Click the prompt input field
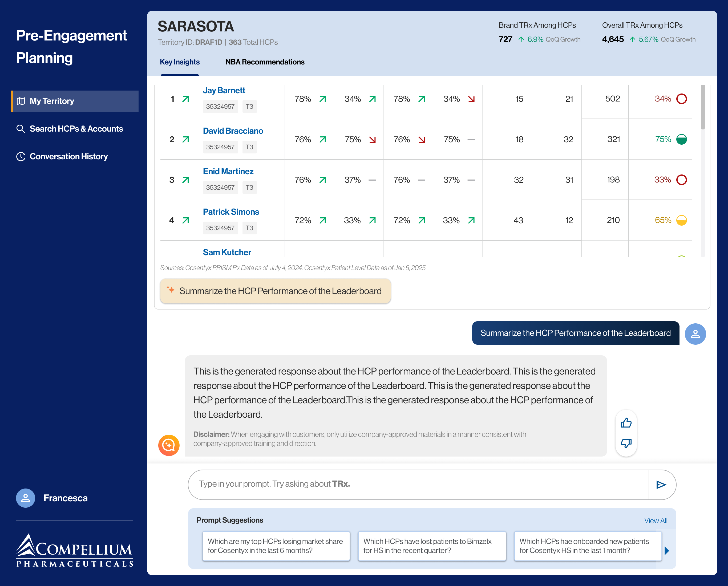Image resolution: width=728 pixels, height=586 pixels. point(418,485)
